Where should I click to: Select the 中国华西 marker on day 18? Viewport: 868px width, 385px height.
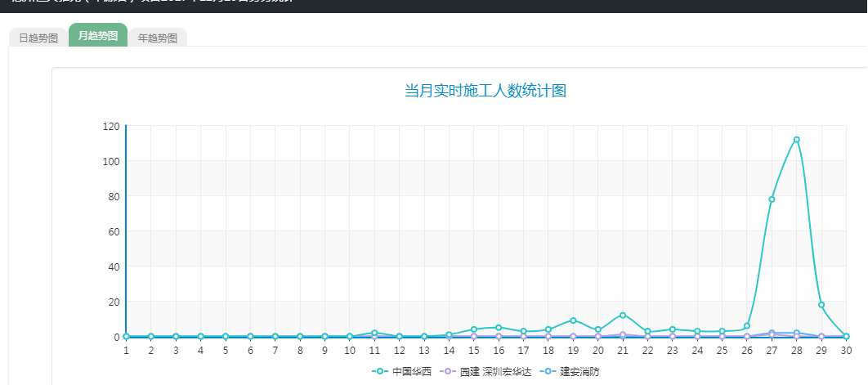(548, 329)
